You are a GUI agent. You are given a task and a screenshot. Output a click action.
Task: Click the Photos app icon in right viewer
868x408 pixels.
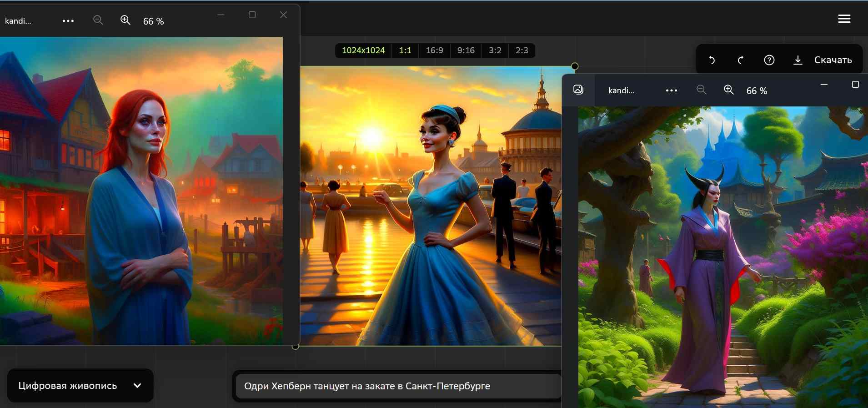[578, 90]
